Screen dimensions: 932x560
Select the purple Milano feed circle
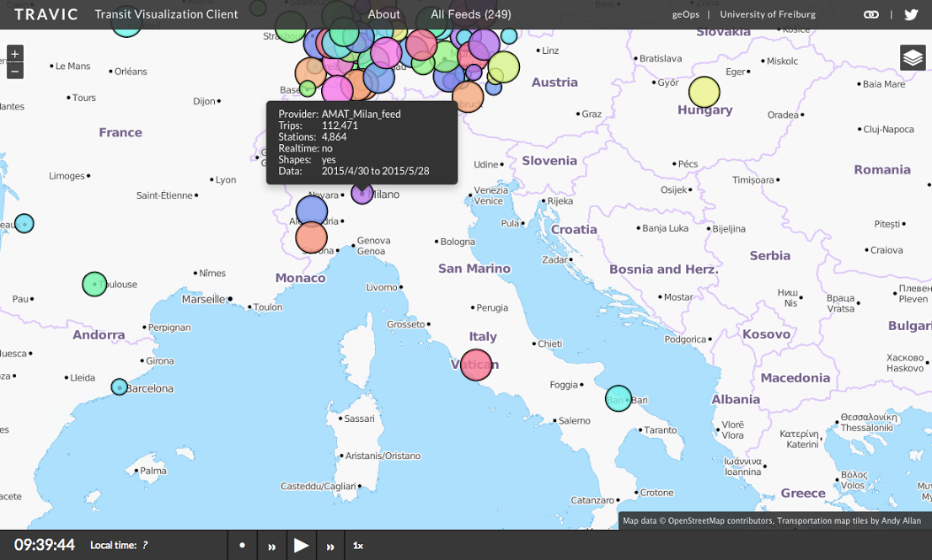[x=362, y=194]
